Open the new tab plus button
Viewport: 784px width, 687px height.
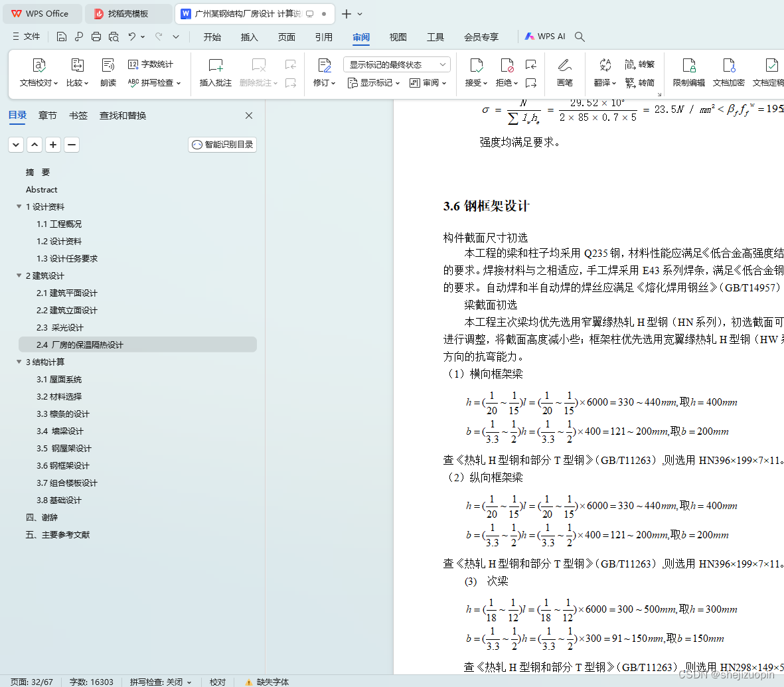tap(346, 14)
